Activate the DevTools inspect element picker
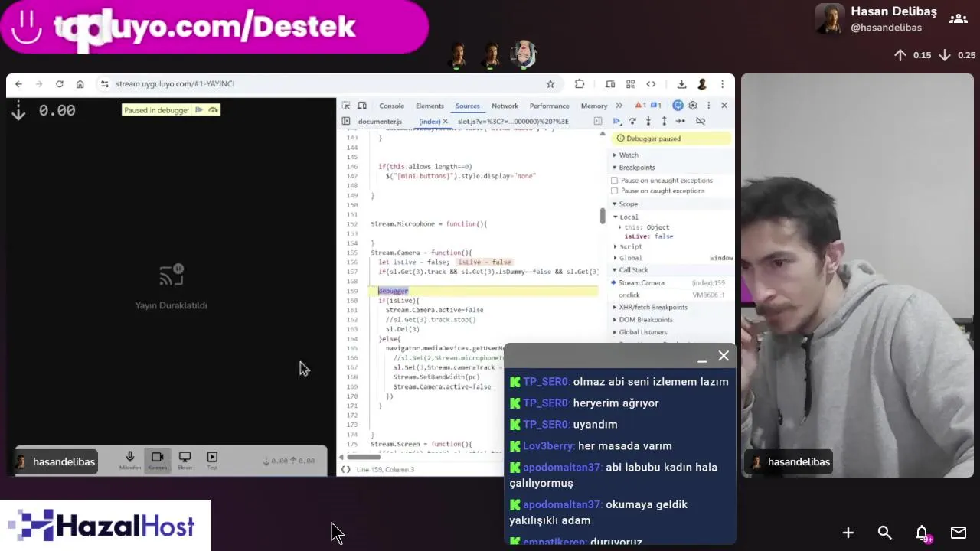Viewport: 980px width, 551px height. (x=346, y=106)
